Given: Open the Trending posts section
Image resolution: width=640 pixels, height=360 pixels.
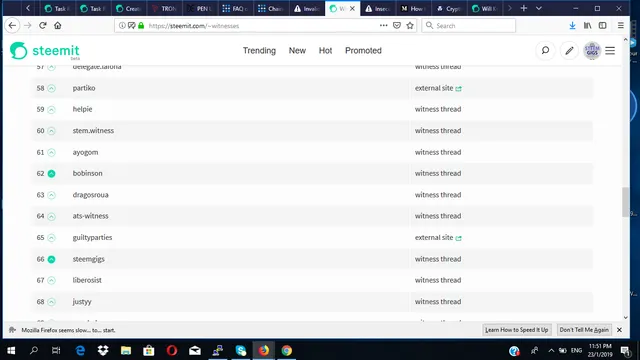Looking at the screenshot, I should click(x=259, y=51).
